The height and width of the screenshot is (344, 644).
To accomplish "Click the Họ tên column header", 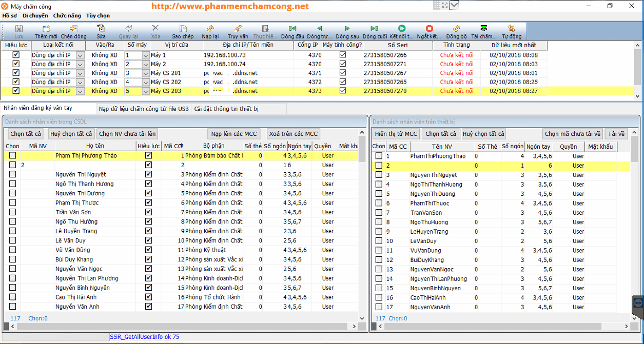I will click(95, 146).
